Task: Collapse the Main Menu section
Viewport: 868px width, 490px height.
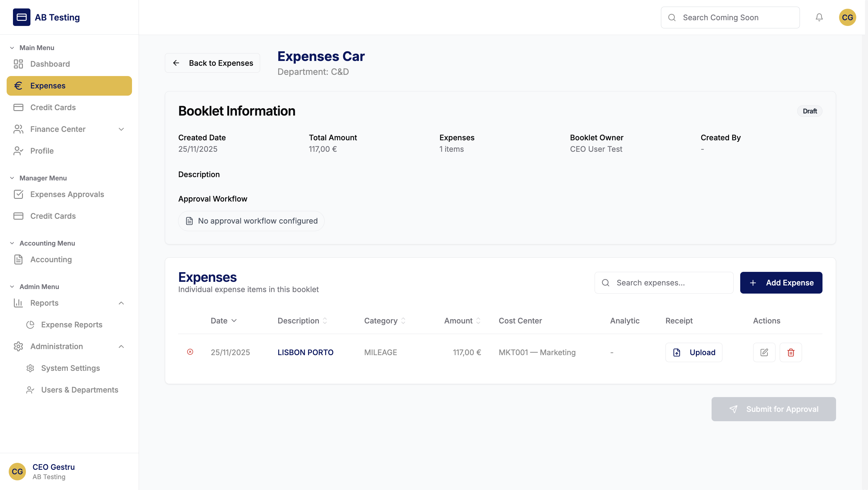Action: point(12,48)
